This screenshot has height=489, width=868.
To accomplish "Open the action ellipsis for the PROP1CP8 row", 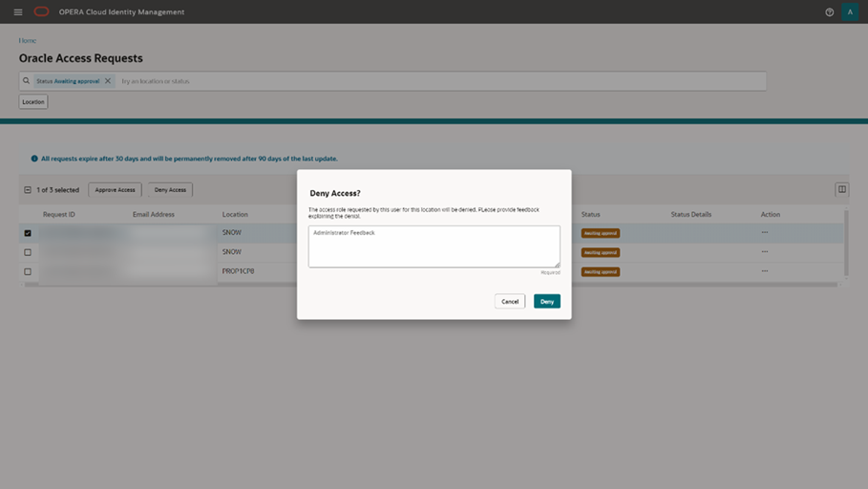I will (x=765, y=271).
